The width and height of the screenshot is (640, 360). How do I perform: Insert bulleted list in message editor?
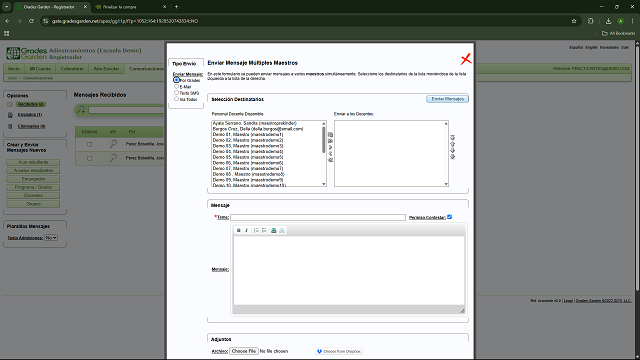coord(264,230)
